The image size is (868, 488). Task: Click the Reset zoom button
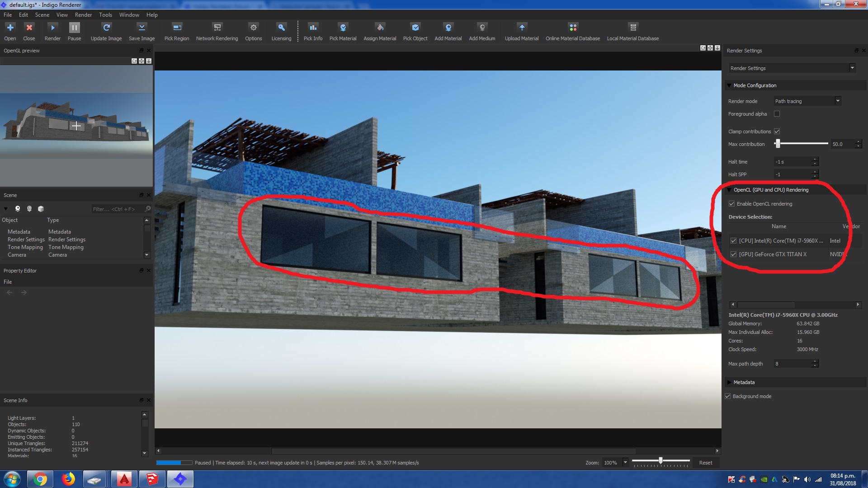point(705,463)
